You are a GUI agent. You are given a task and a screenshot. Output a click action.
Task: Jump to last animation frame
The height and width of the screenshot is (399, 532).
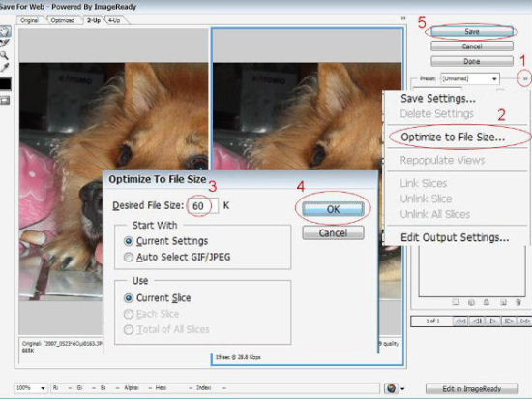click(x=524, y=321)
